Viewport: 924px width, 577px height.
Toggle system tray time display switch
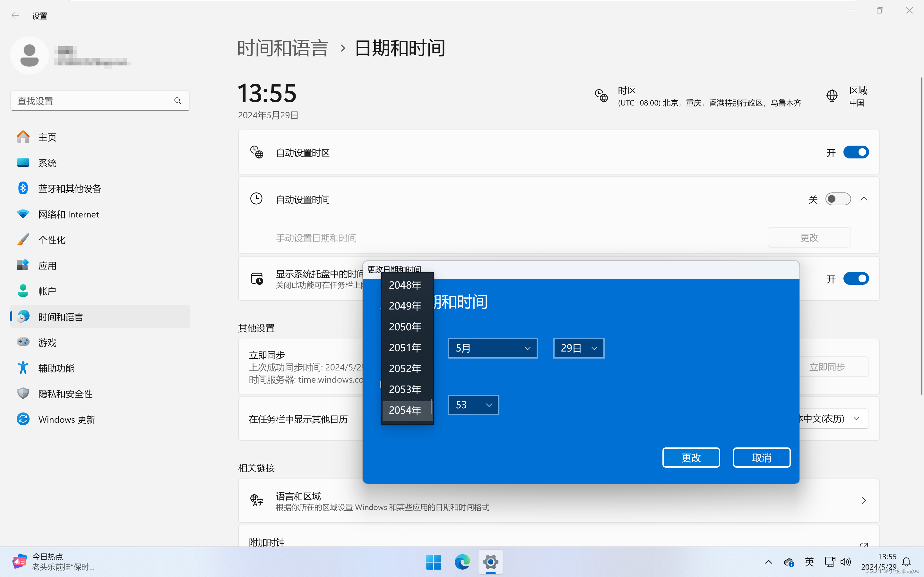[x=856, y=279]
